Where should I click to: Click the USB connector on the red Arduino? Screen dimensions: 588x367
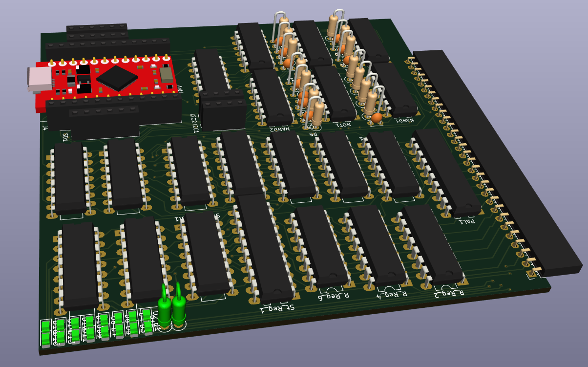pyautogui.click(x=40, y=80)
